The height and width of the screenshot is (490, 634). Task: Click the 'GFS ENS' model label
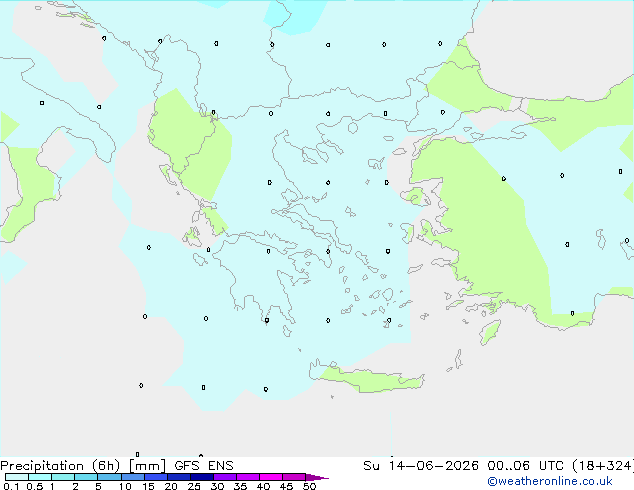pyautogui.click(x=204, y=466)
